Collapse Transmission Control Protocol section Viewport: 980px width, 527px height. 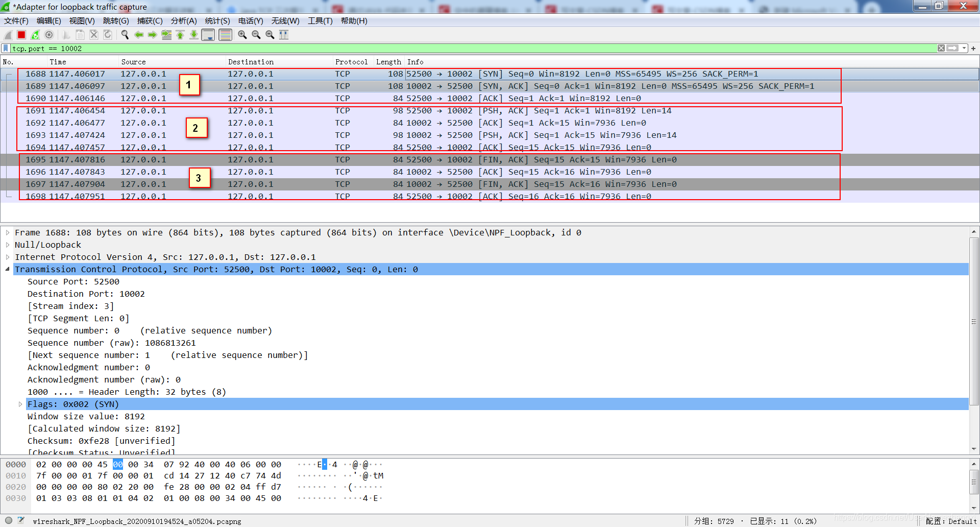(x=8, y=269)
